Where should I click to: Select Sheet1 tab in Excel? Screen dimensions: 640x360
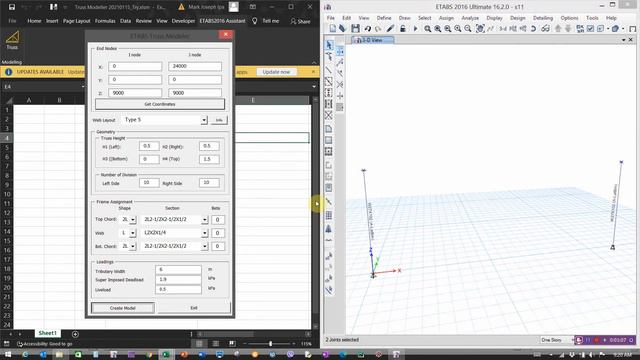click(48, 333)
